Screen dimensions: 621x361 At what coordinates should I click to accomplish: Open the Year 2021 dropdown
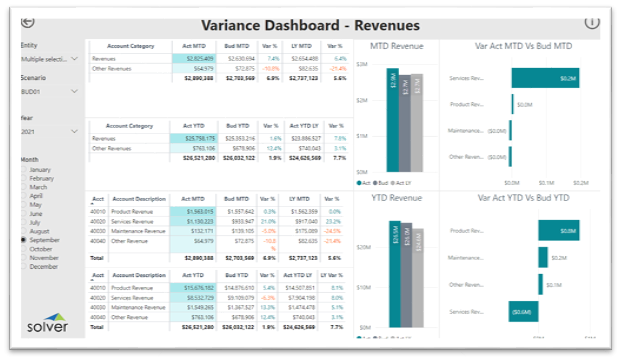[50, 131]
